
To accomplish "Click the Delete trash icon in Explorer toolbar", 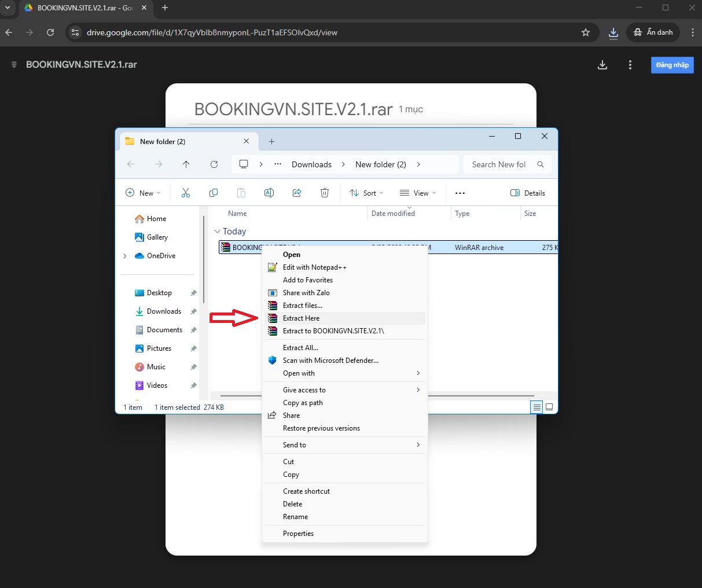I will tap(325, 193).
